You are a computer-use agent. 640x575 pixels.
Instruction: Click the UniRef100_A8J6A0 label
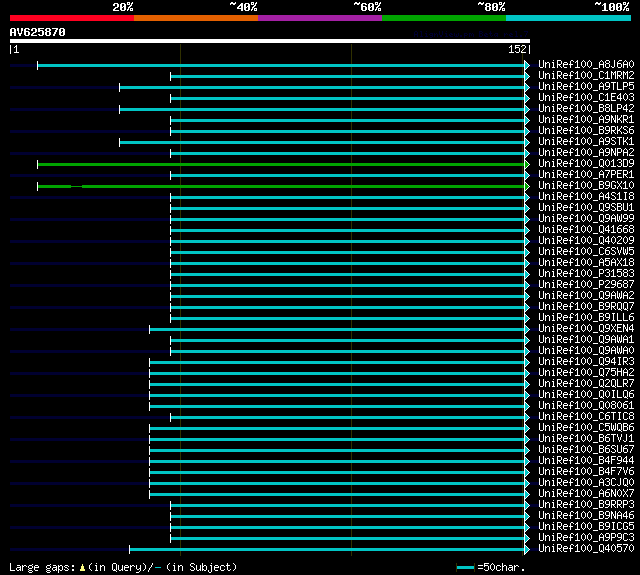tap(586, 64)
